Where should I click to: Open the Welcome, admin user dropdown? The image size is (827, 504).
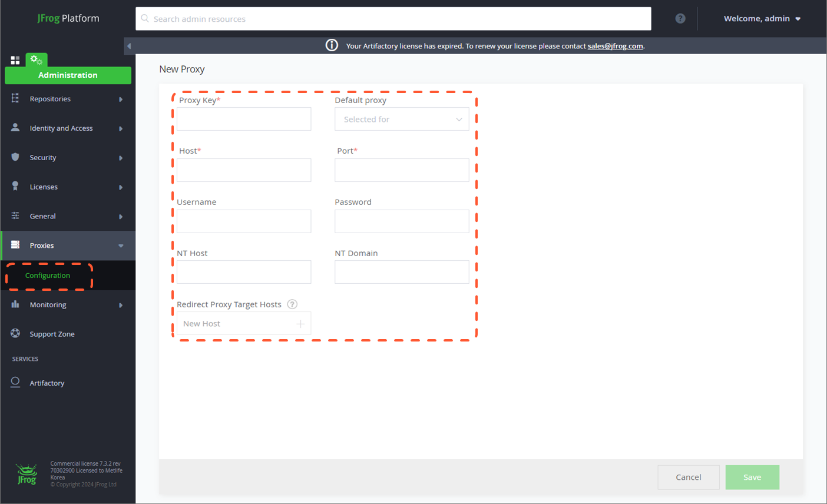pos(762,19)
